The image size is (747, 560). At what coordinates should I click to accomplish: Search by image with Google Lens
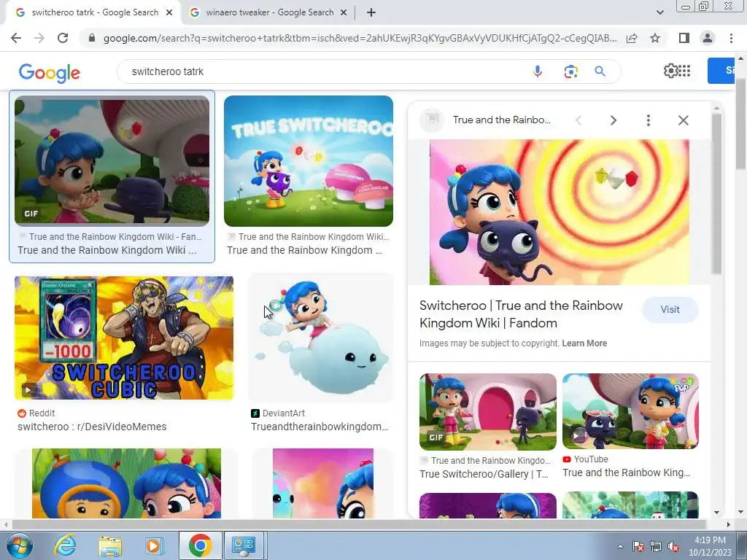tap(570, 71)
